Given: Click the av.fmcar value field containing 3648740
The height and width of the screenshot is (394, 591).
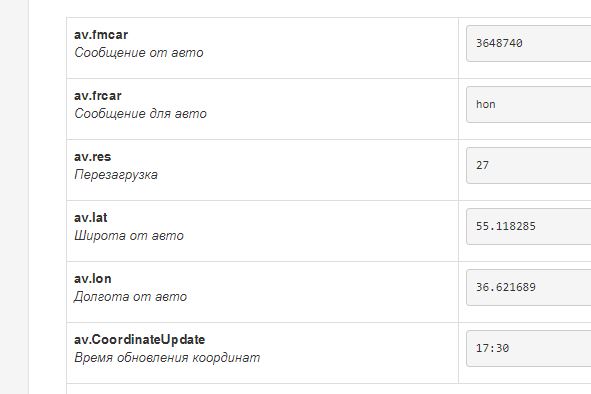Looking at the screenshot, I should [x=528, y=43].
